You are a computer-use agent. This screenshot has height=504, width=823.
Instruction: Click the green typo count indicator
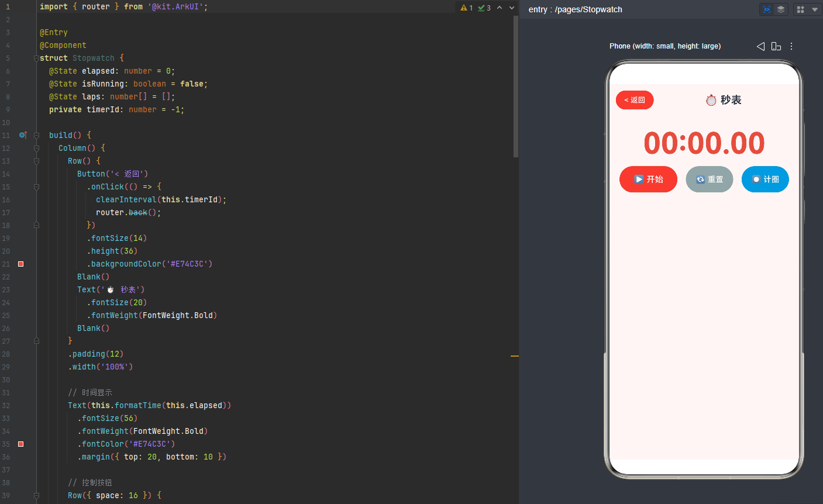(484, 8)
